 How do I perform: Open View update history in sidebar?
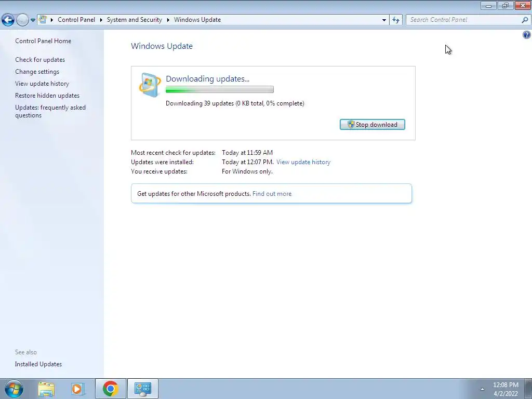click(x=42, y=84)
